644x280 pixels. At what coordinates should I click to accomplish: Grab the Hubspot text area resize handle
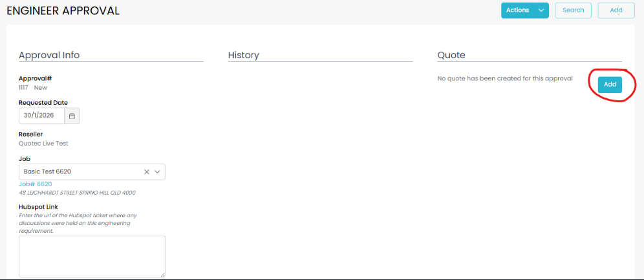(x=162, y=274)
